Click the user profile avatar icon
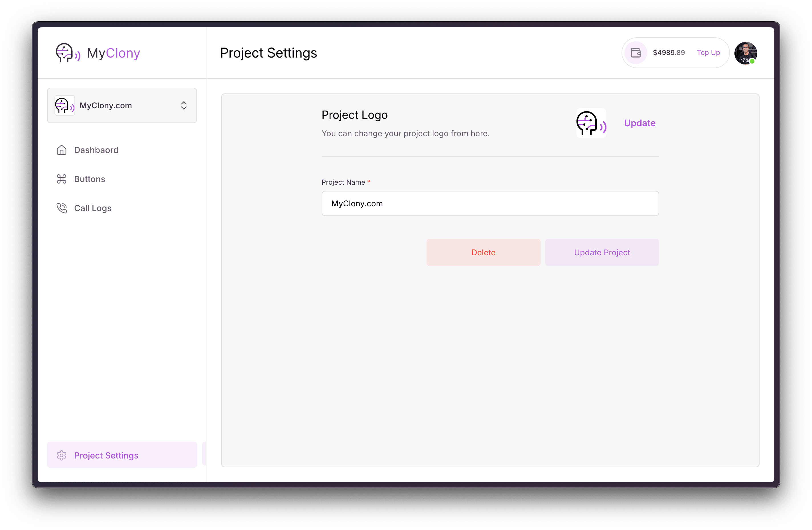The image size is (812, 530). click(746, 53)
